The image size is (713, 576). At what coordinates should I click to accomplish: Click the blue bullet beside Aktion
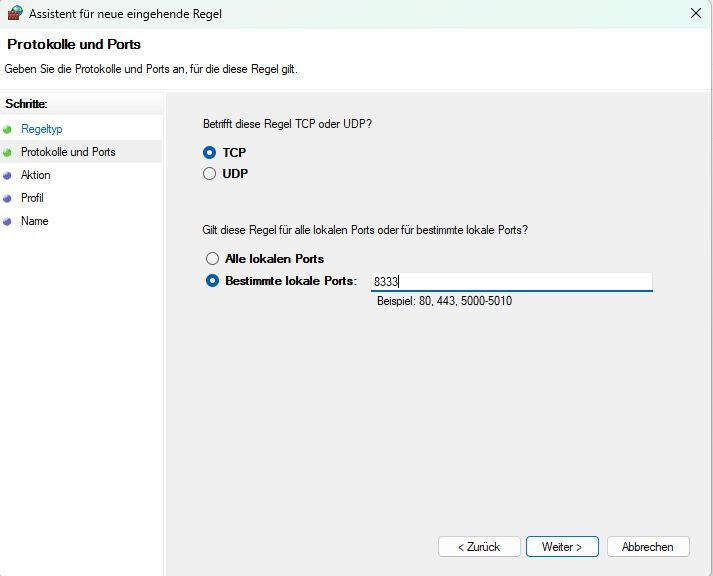(8, 176)
